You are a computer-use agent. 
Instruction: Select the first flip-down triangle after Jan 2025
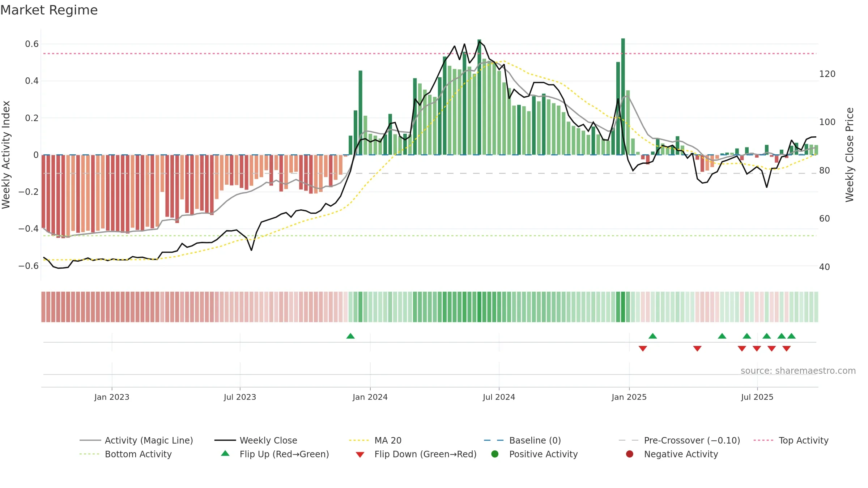coord(643,348)
